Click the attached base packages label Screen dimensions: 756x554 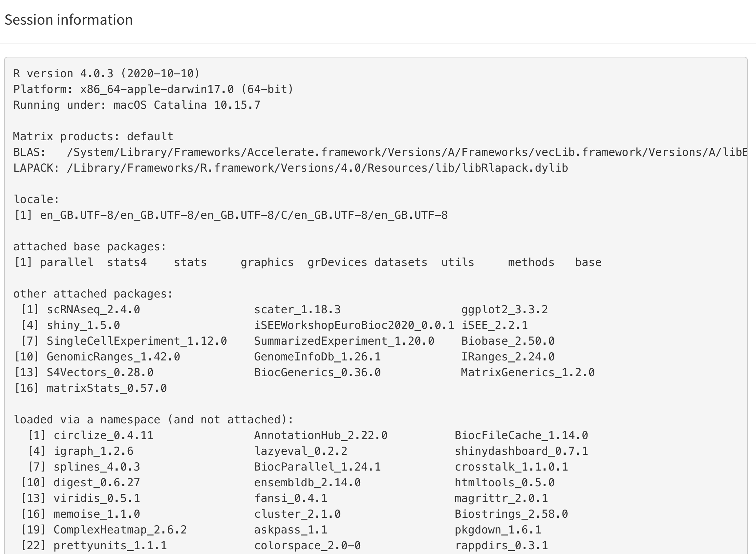(x=90, y=247)
